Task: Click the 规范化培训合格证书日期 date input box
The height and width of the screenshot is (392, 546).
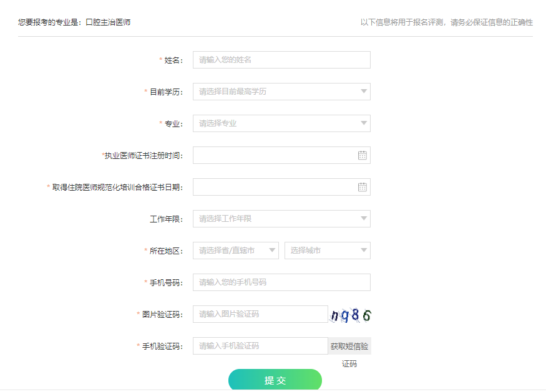Action: pos(275,186)
